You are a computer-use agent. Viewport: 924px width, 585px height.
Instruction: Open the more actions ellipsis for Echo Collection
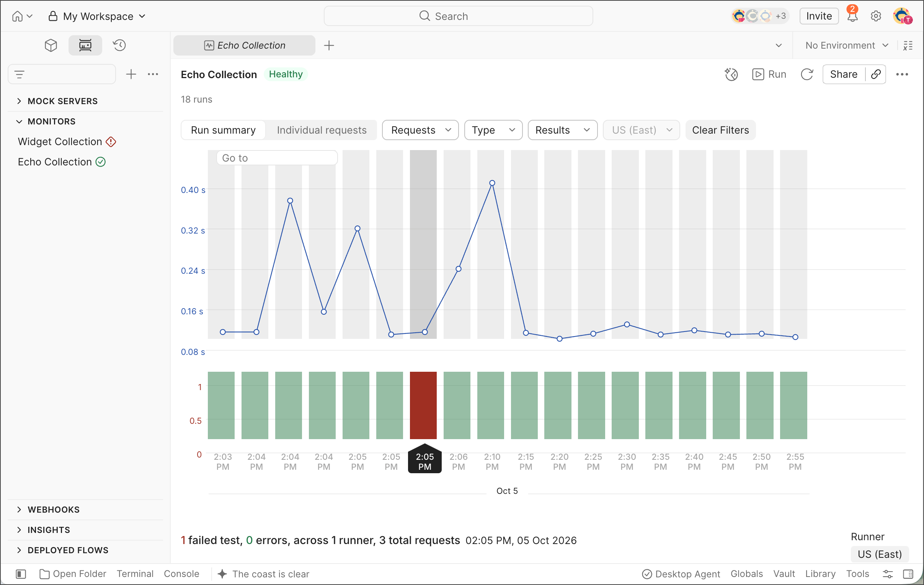pyautogui.click(x=902, y=75)
